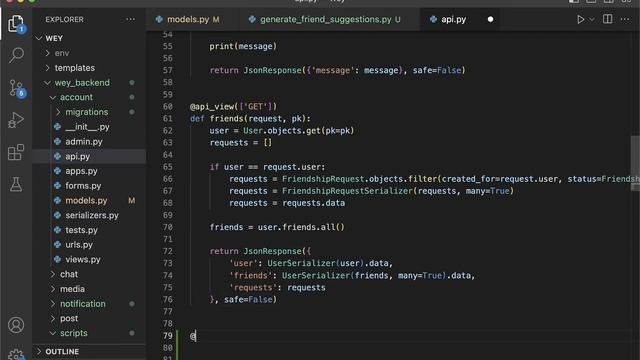640x360 pixels.
Task: Open the Explorer view in activity bar
Action: tap(16, 23)
